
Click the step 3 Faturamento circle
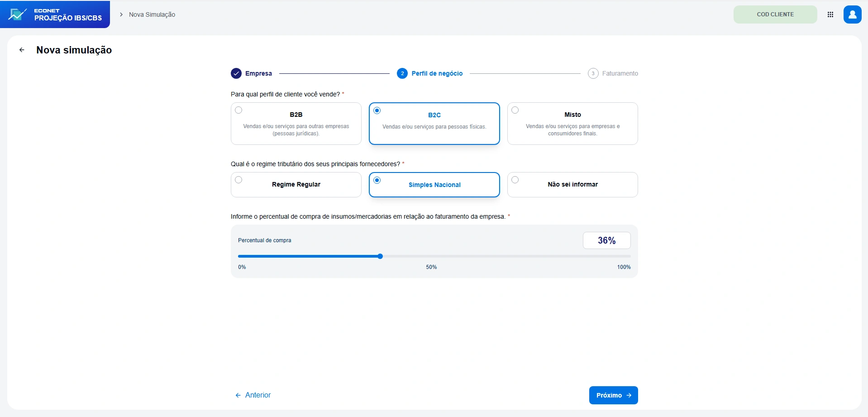click(593, 73)
